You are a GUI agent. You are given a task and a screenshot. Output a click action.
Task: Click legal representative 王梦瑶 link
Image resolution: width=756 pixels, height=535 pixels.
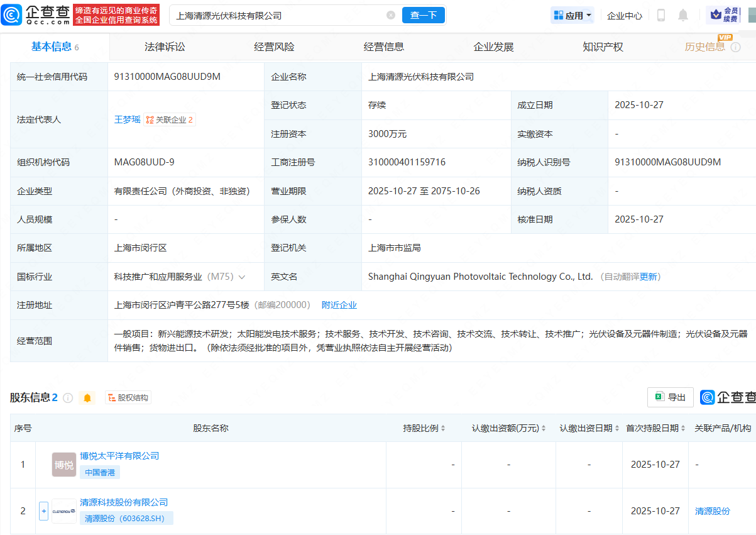[x=128, y=119]
